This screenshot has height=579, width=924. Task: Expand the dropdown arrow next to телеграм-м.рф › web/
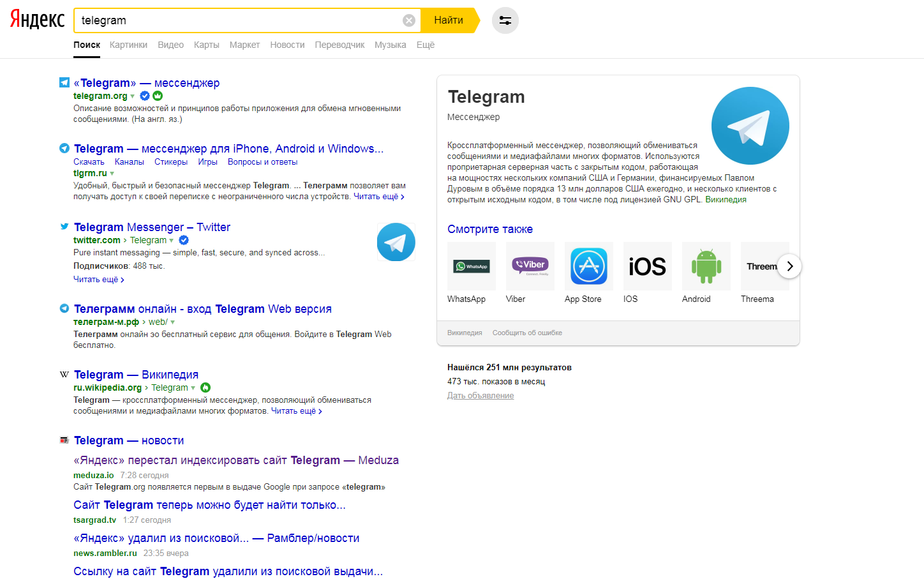(x=173, y=322)
